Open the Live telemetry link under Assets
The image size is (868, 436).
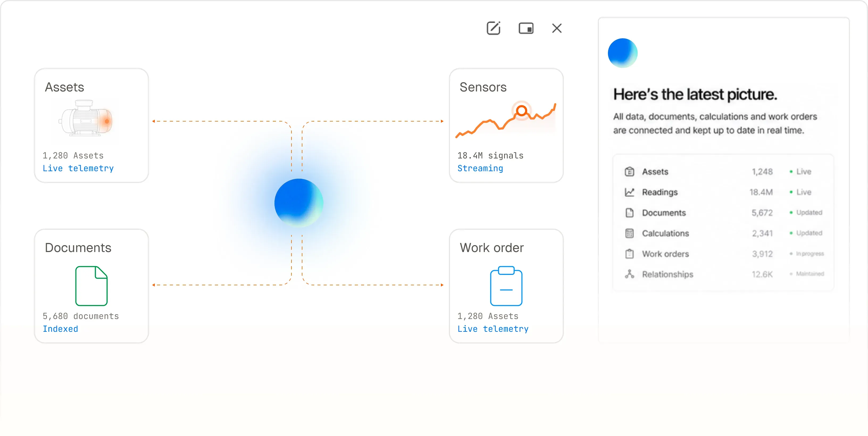78,168
